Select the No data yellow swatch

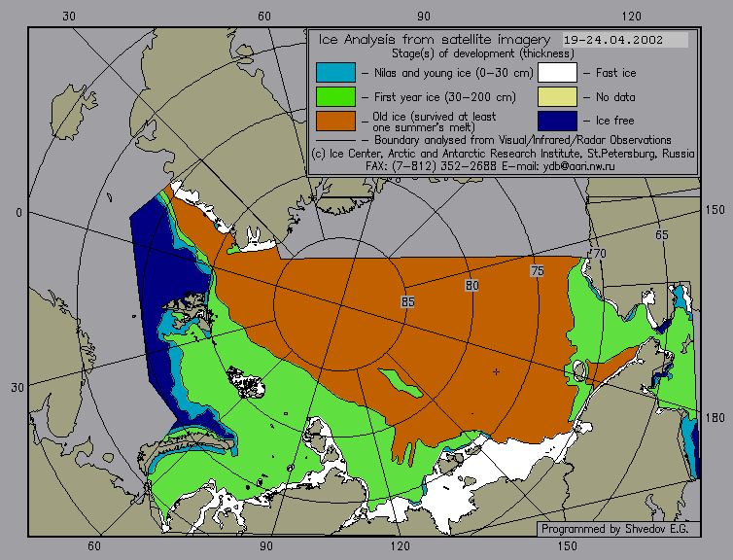pos(557,97)
